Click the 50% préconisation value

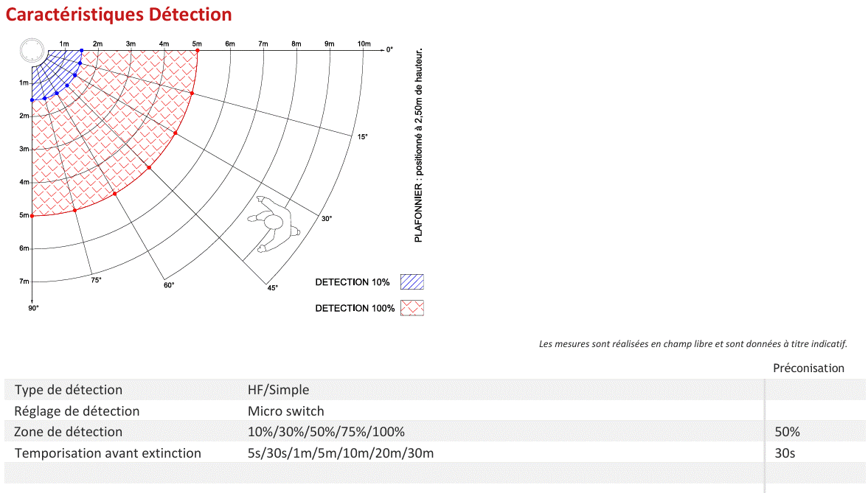pyautogui.click(x=787, y=432)
